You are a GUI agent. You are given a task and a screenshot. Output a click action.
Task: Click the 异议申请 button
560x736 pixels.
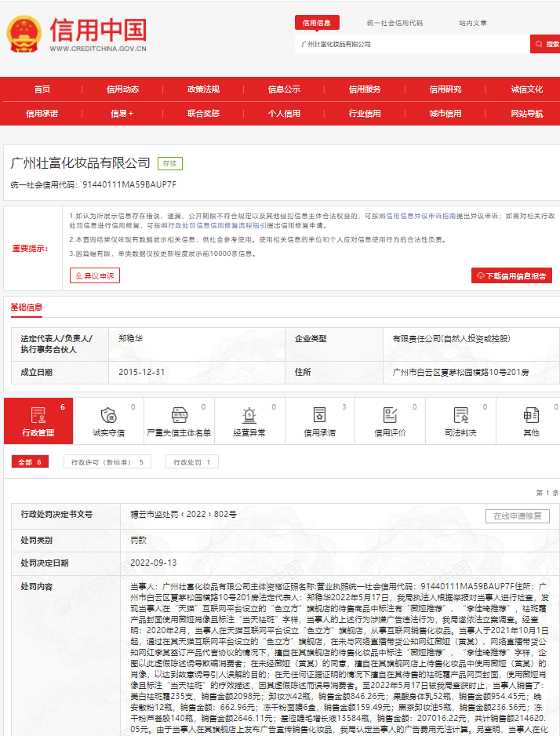click(x=95, y=275)
